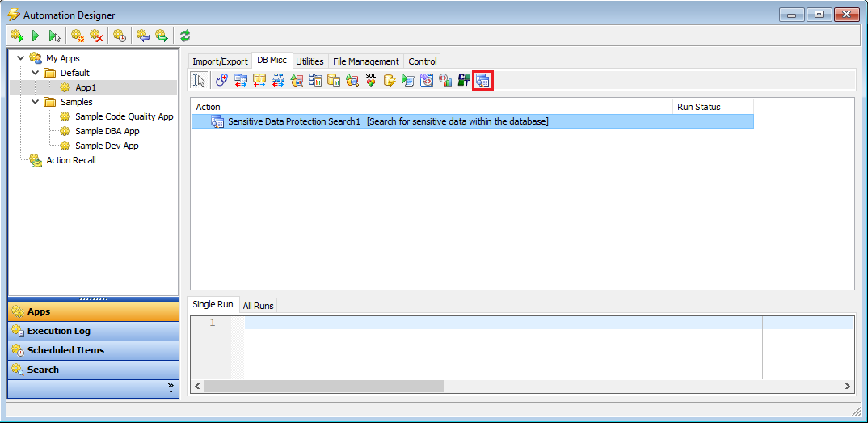Click the document icon with colored bars
This screenshot has width=868, height=423.
pos(315,81)
